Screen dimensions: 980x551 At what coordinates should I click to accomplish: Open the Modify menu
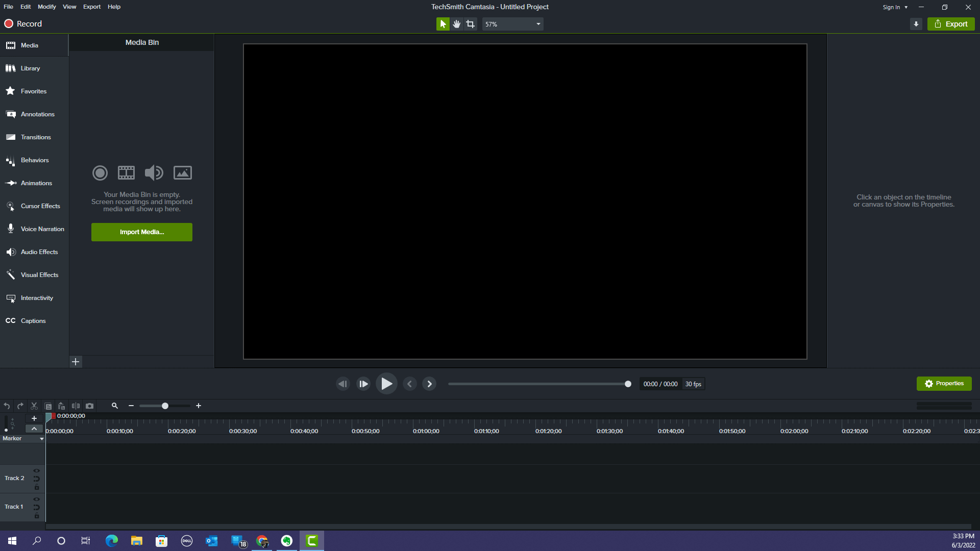pyautogui.click(x=46, y=7)
